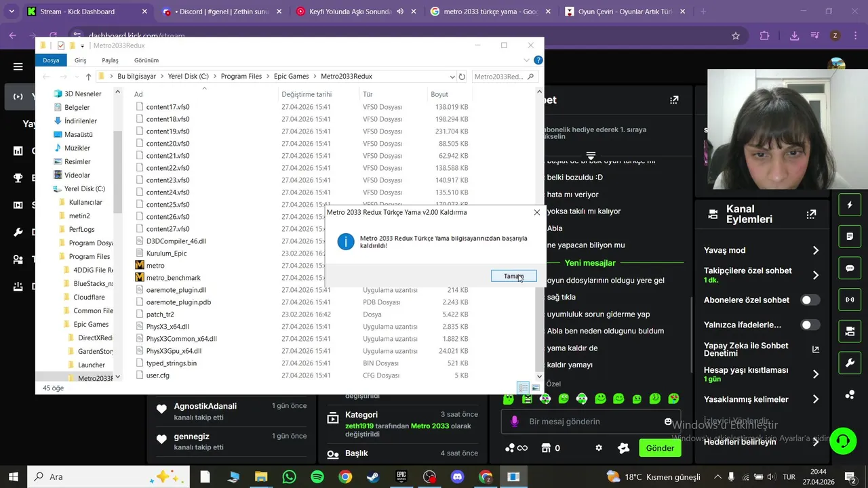Open address bar history dropdown
Screen dimensions: 868x488
[452, 77]
